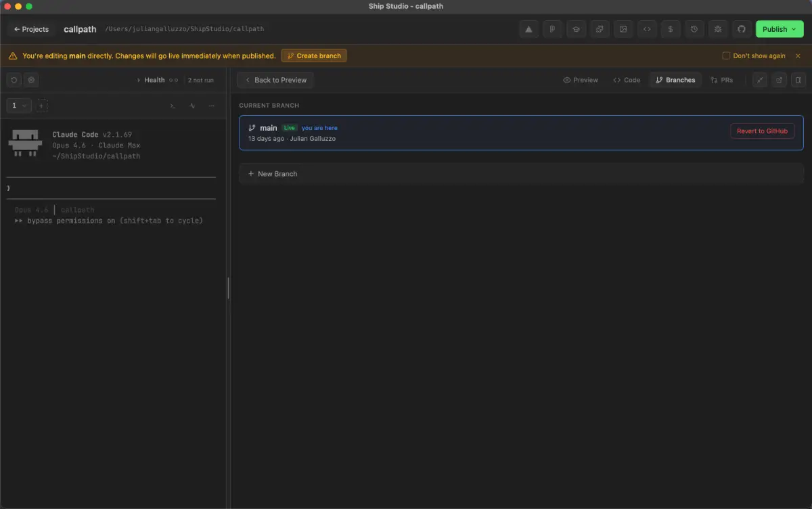Click the 'you are here' label
This screenshot has width=812, height=509.
pyautogui.click(x=319, y=128)
